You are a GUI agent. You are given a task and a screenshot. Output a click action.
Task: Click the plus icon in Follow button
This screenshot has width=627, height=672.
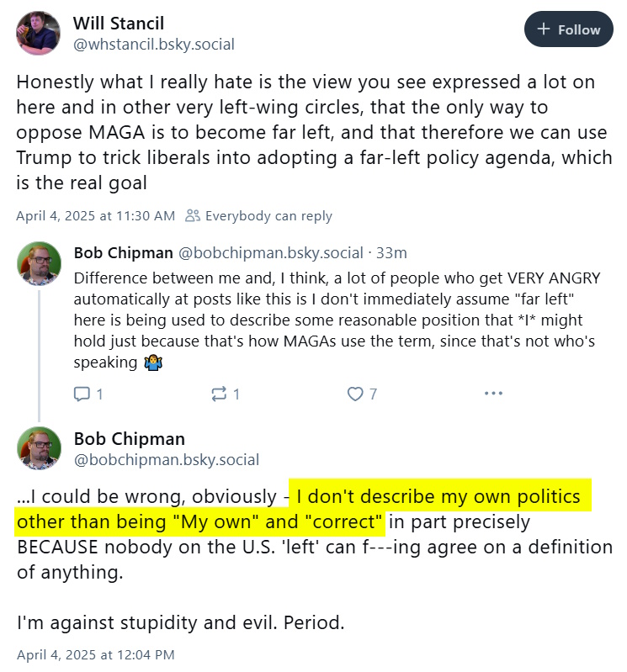[x=544, y=29]
